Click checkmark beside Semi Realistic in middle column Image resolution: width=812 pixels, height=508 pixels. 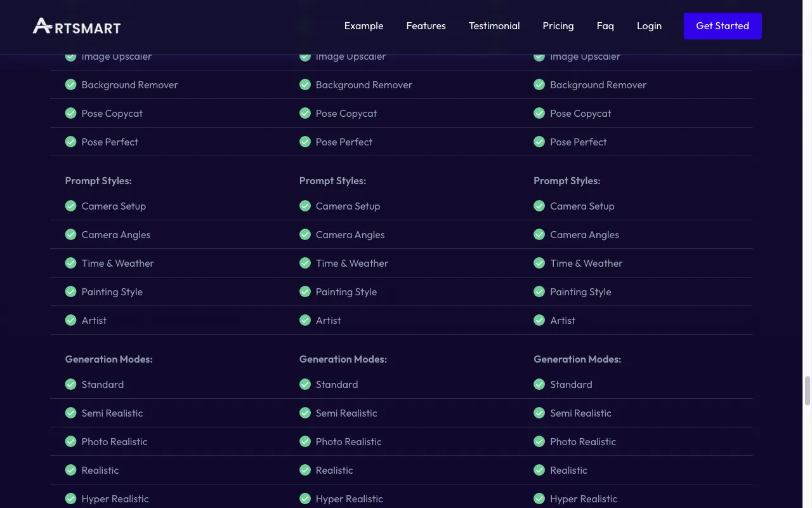305,413
